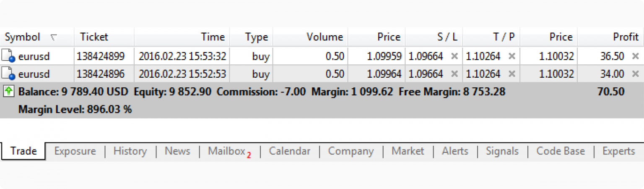Switch to the History tab
This screenshot has width=644, height=189.
(x=130, y=151)
